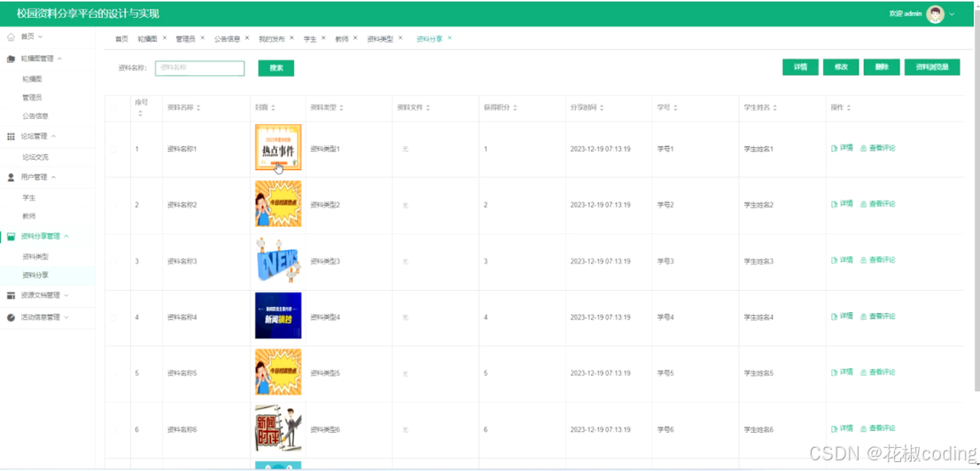Check the checkbox for row 资料名称2
Image resolution: width=980 pixels, height=471 pixels.
pos(113,205)
